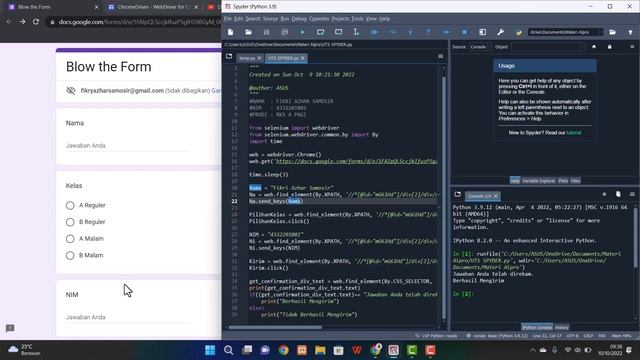Switch to Variable Explorer pane tab
640x360 pixels.
(538, 181)
